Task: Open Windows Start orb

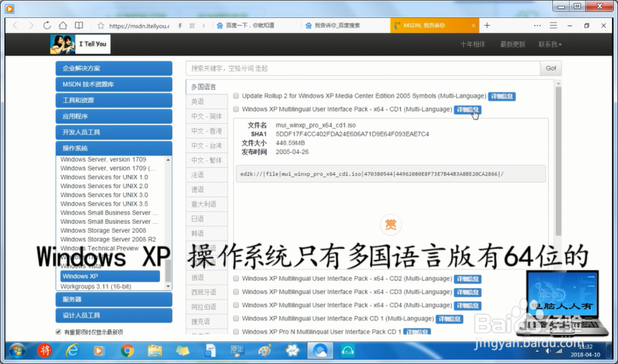Action: (17, 350)
